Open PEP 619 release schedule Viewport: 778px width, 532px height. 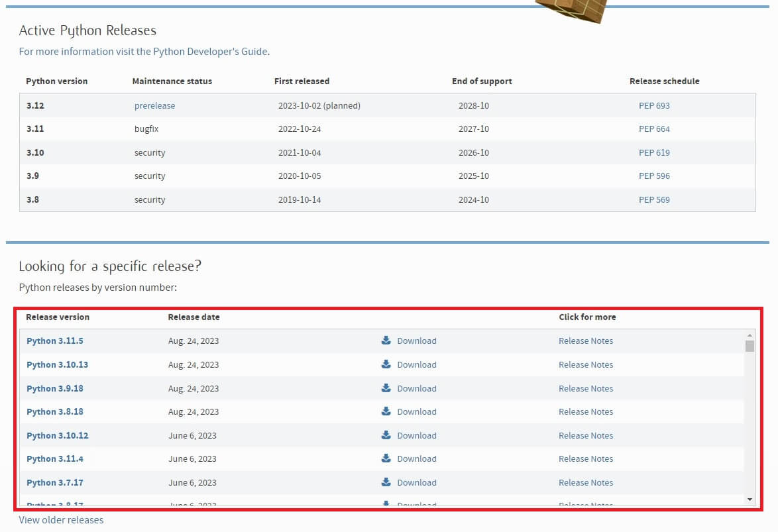coord(654,153)
